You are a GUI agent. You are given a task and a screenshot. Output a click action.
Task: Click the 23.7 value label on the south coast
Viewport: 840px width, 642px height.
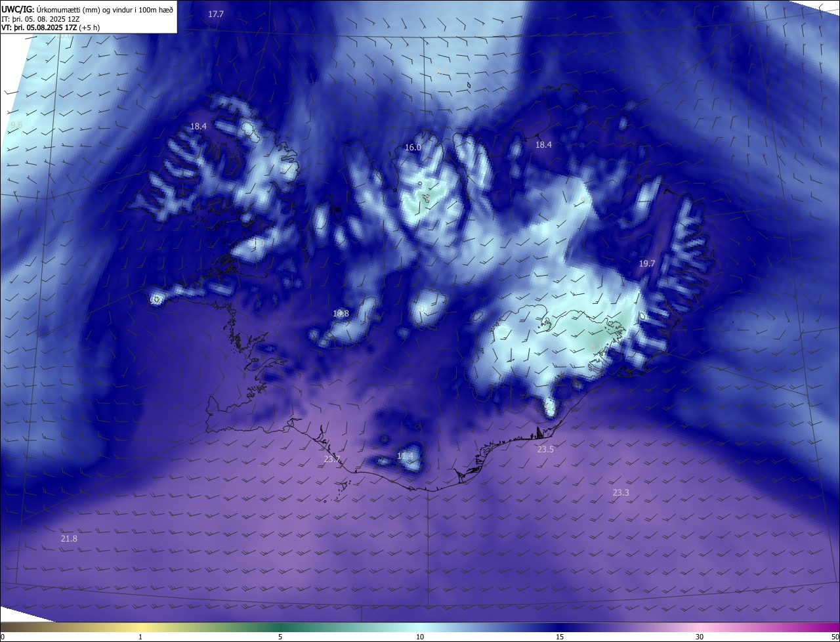click(332, 460)
